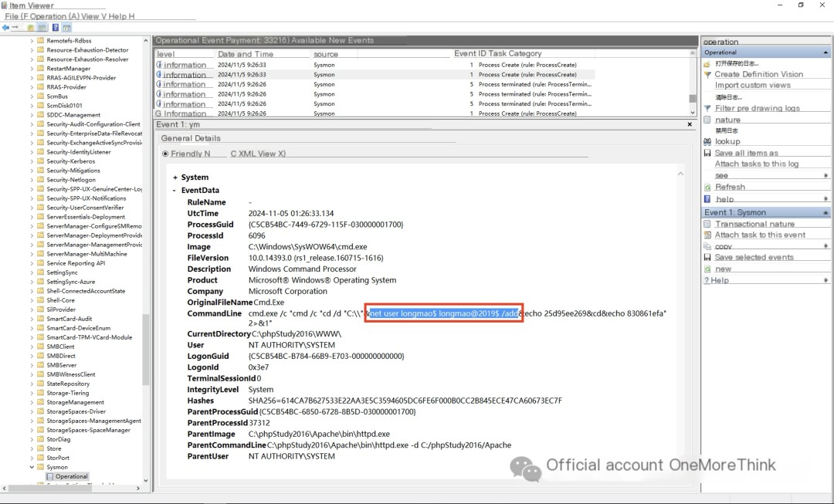Collapse the EventData section with minus sign

[x=175, y=191]
